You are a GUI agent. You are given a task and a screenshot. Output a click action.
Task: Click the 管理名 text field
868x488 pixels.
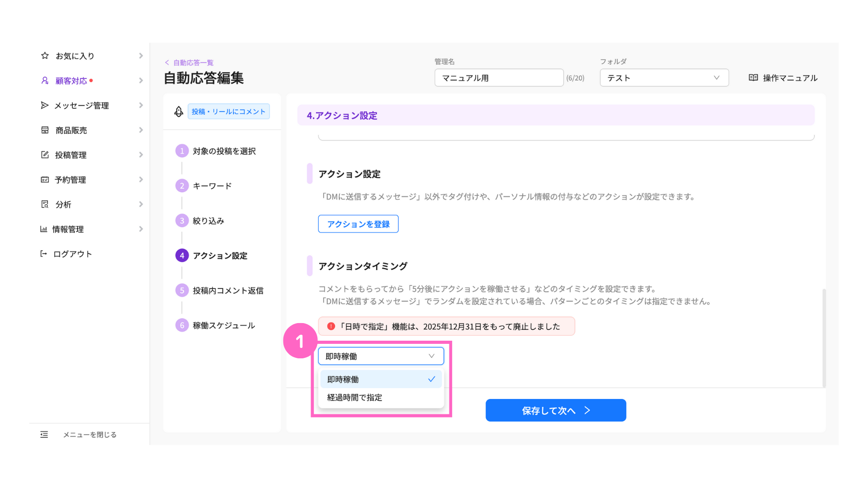click(x=499, y=78)
